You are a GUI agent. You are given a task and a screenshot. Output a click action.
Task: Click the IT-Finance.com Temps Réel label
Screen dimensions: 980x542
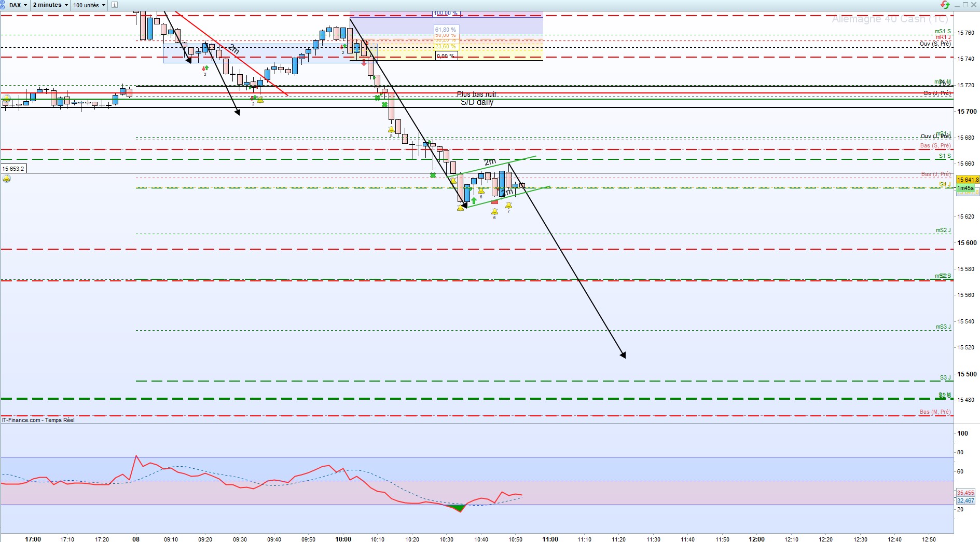click(x=38, y=420)
